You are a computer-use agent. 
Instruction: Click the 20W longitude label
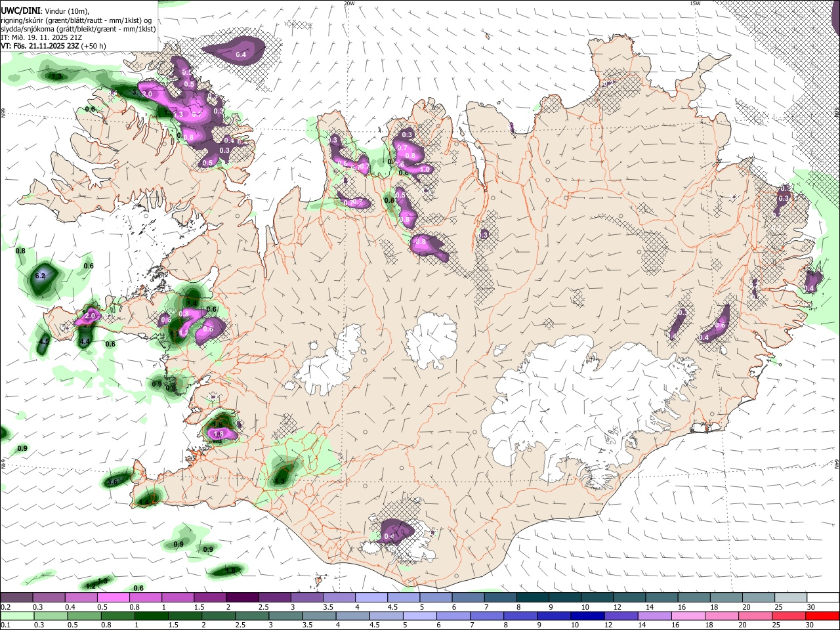coord(349,3)
